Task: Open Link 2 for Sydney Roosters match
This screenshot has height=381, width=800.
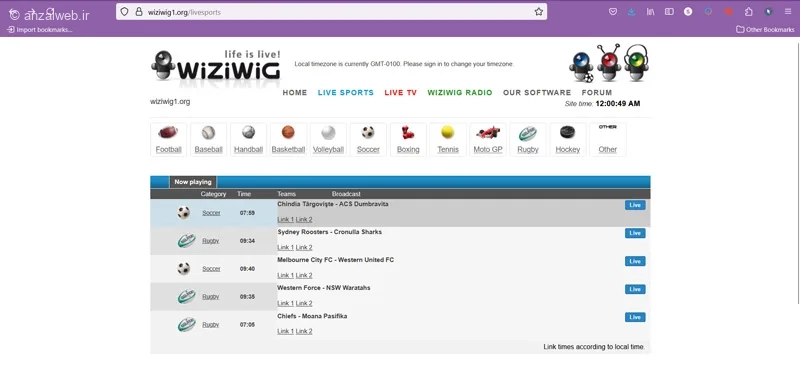Action: click(x=304, y=247)
